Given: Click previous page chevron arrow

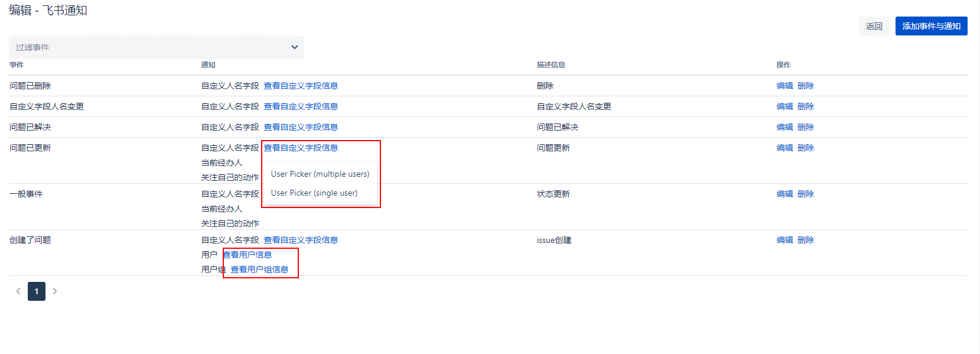Looking at the screenshot, I should [x=18, y=291].
